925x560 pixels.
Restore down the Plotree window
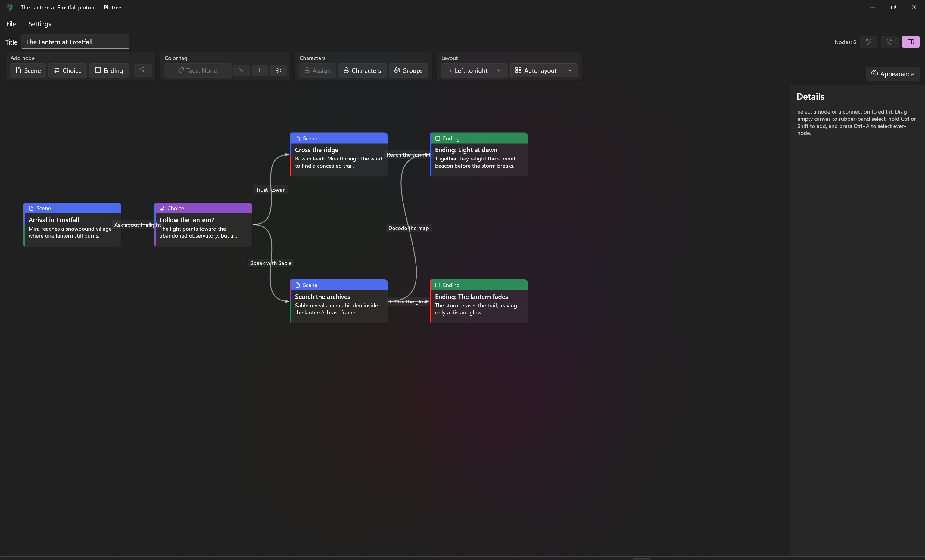[893, 7]
